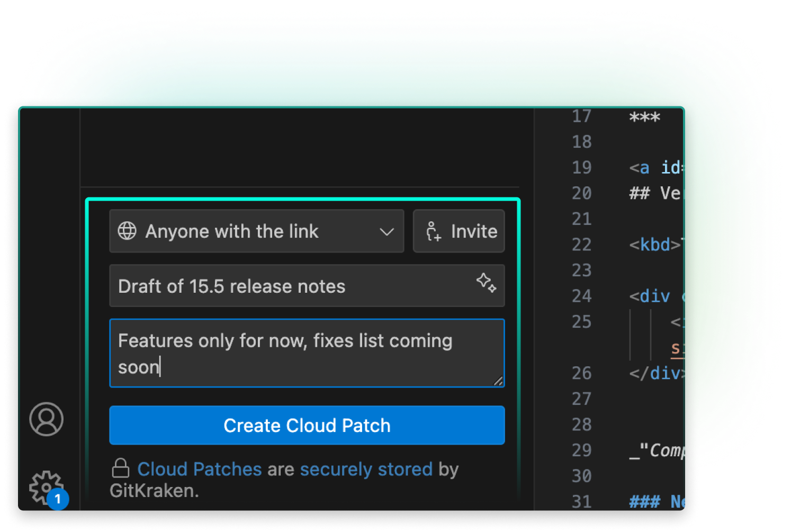Image resolution: width=791 pixels, height=532 pixels.
Task: Open the Accounts icon in the activity bar
Action: click(46, 419)
